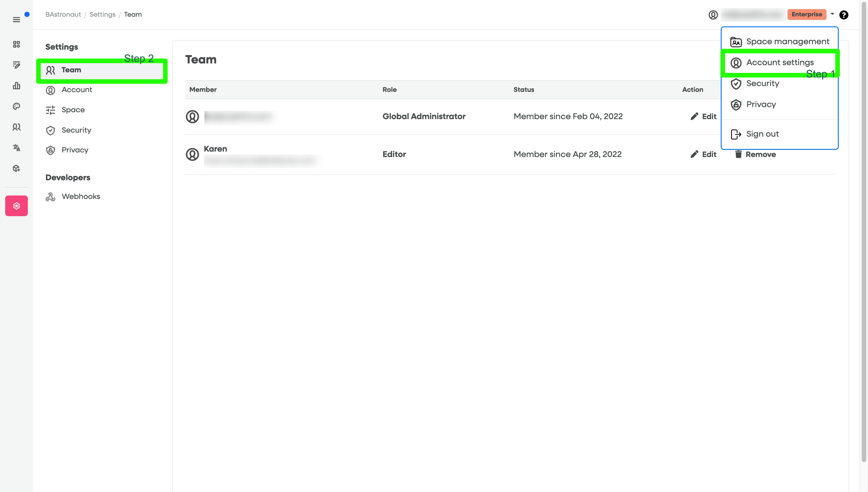
Task: Open the help question mark icon
Action: click(x=844, y=15)
